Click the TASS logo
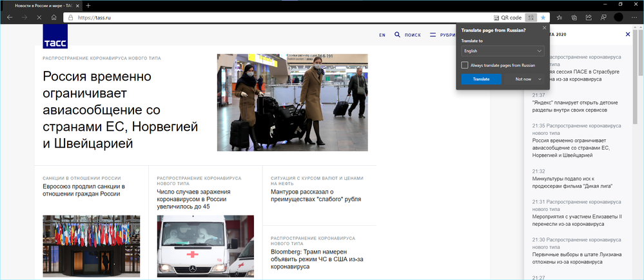The image size is (644, 280). tap(55, 36)
